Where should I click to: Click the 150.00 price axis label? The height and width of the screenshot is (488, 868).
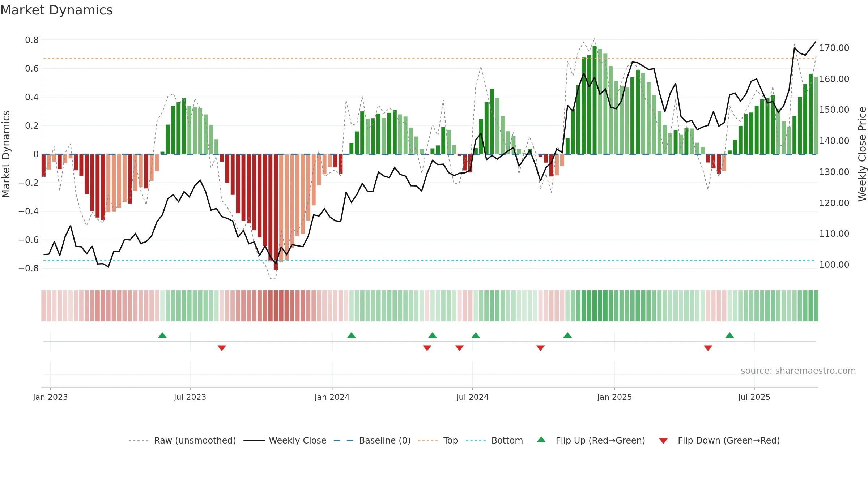click(834, 110)
